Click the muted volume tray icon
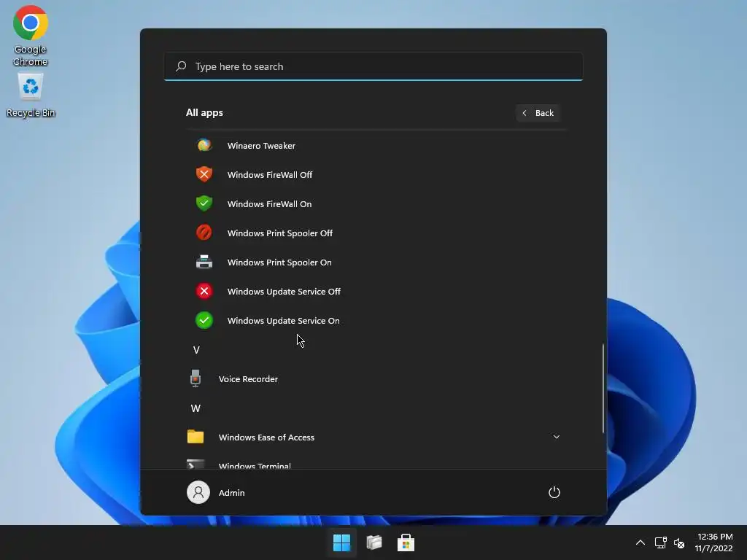The image size is (747, 560). 679,542
